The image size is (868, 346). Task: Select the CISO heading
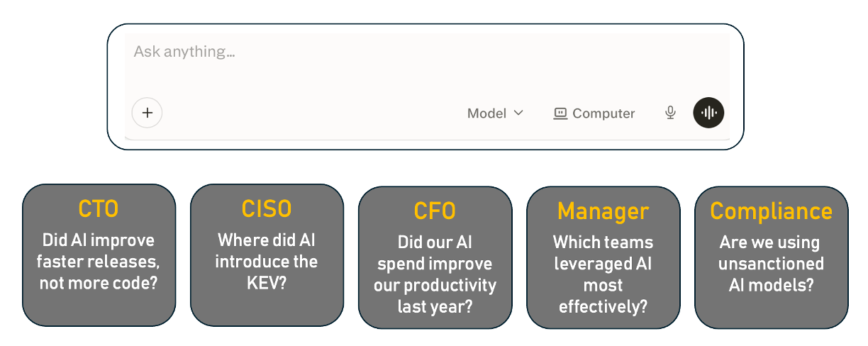pos(267,208)
